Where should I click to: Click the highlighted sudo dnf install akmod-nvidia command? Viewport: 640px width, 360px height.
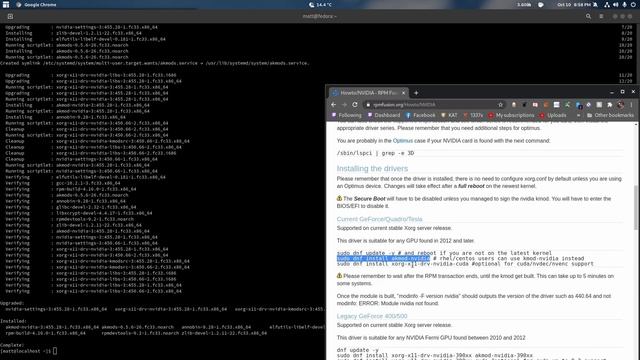pyautogui.click(x=383, y=258)
